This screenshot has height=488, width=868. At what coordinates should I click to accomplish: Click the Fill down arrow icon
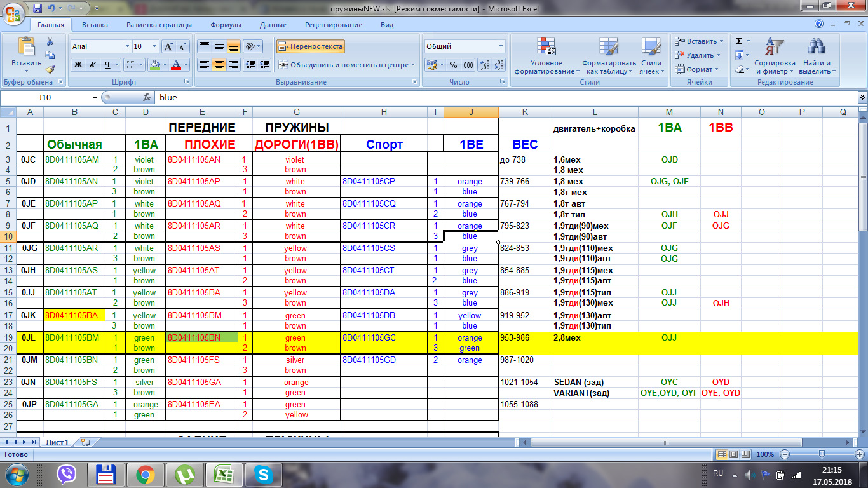pos(739,55)
